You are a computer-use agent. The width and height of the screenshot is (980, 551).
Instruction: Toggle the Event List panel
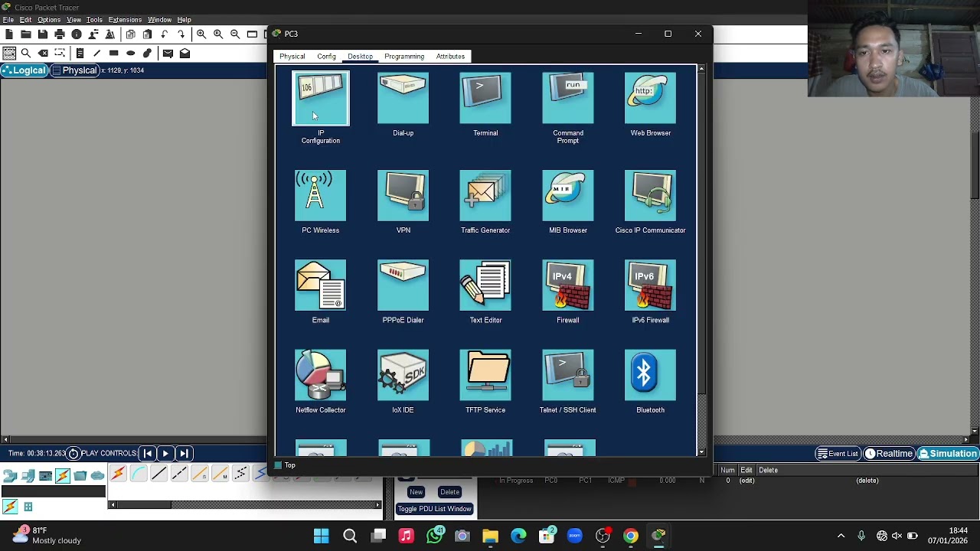(838, 454)
